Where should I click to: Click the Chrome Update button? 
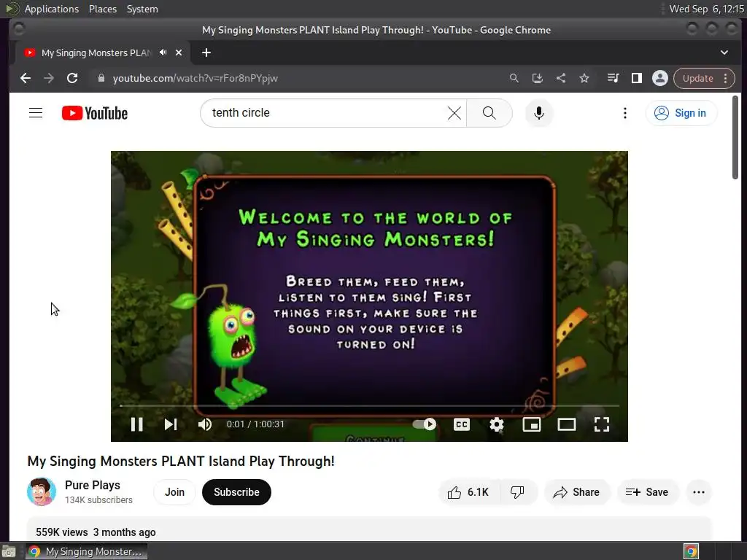[x=697, y=78]
